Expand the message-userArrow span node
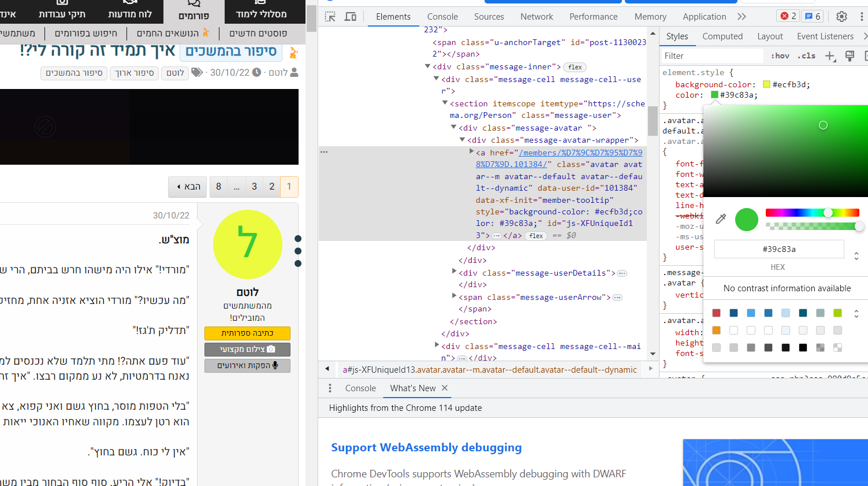The height and width of the screenshot is (486, 868). pyautogui.click(x=454, y=295)
